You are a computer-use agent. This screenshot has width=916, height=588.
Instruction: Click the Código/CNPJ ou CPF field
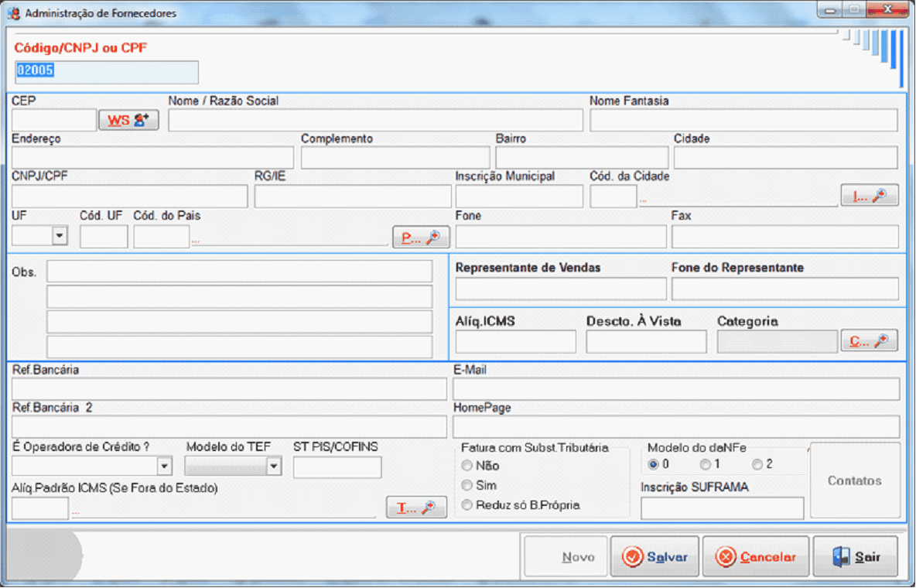[107, 72]
